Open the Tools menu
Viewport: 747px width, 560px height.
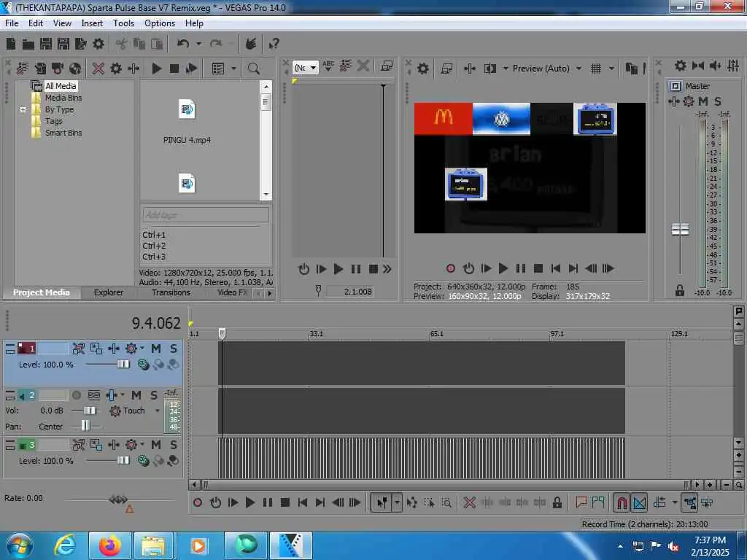coord(123,23)
